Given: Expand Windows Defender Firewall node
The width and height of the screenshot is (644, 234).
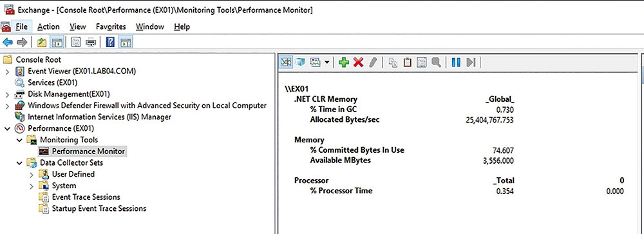Looking at the screenshot, I should tap(7, 106).
